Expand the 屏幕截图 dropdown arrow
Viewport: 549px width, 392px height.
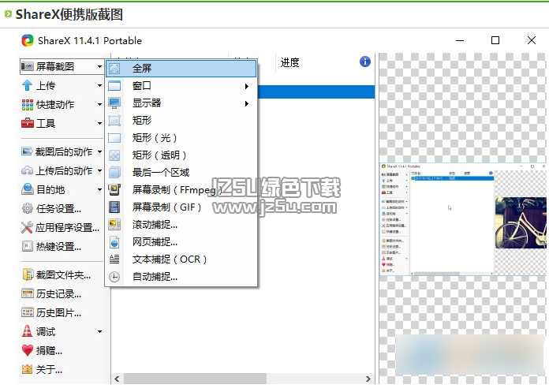99,66
